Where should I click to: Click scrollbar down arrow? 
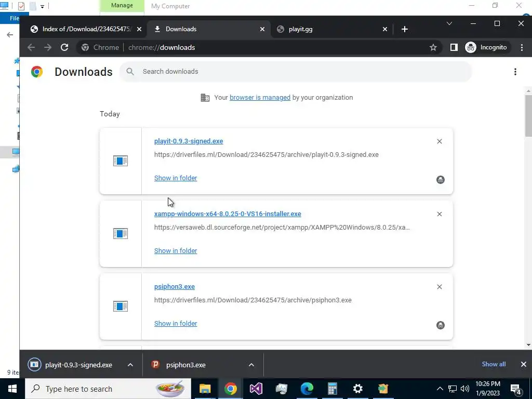pyautogui.click(x=528, y=345)
